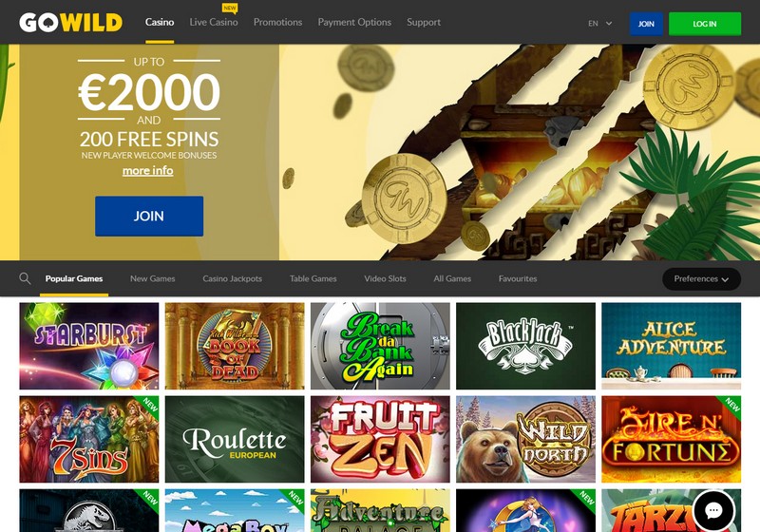This screenshot has width=760, height=532.
Task: Open the Favourites tab
Action: tap(518, 278)
